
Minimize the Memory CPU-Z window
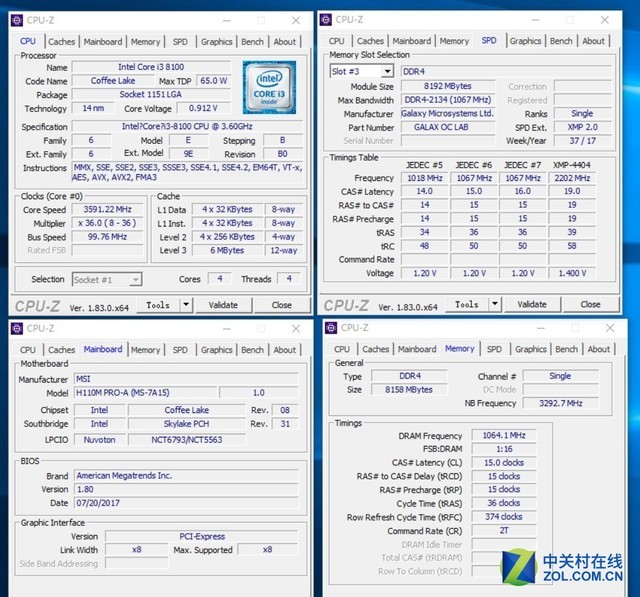(x=541, y=328)
